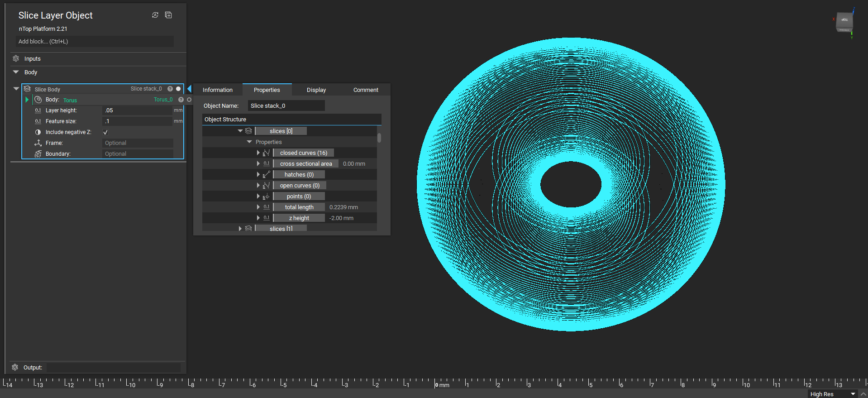Collapse the Properties subtree

coord(249,142)
